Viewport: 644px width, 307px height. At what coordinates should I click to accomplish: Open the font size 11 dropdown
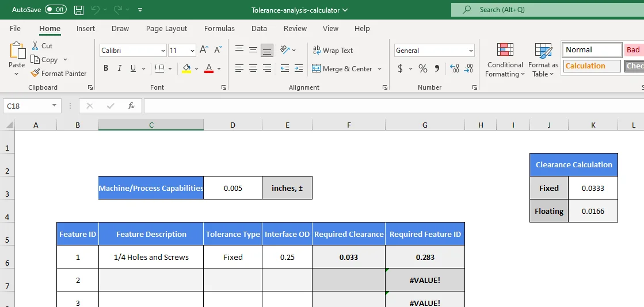193,51
